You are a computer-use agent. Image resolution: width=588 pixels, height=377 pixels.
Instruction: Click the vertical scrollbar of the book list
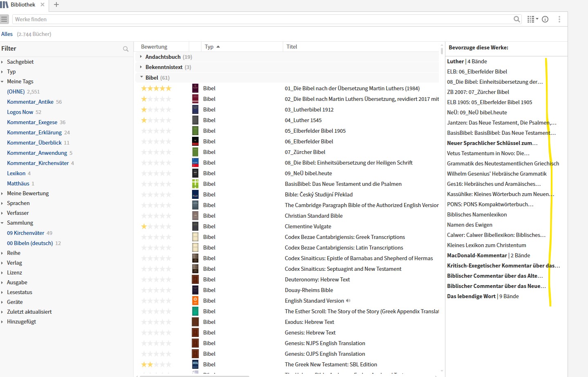442,51
